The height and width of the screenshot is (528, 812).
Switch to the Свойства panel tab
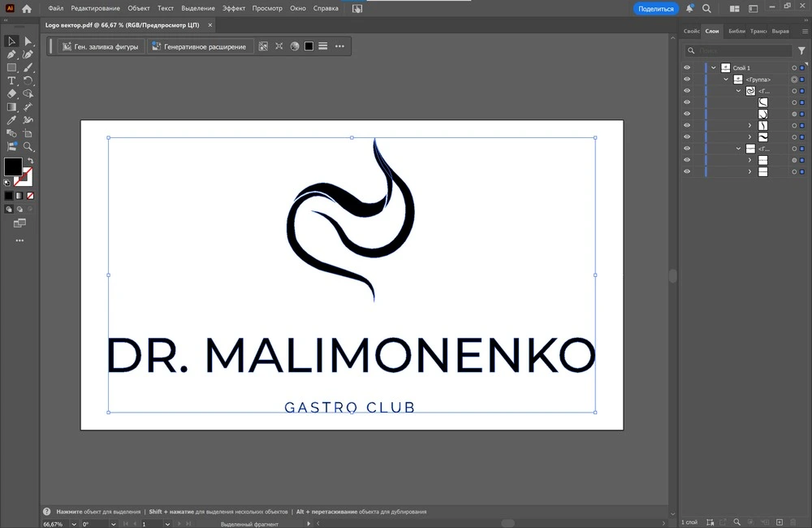coord(691,31)
